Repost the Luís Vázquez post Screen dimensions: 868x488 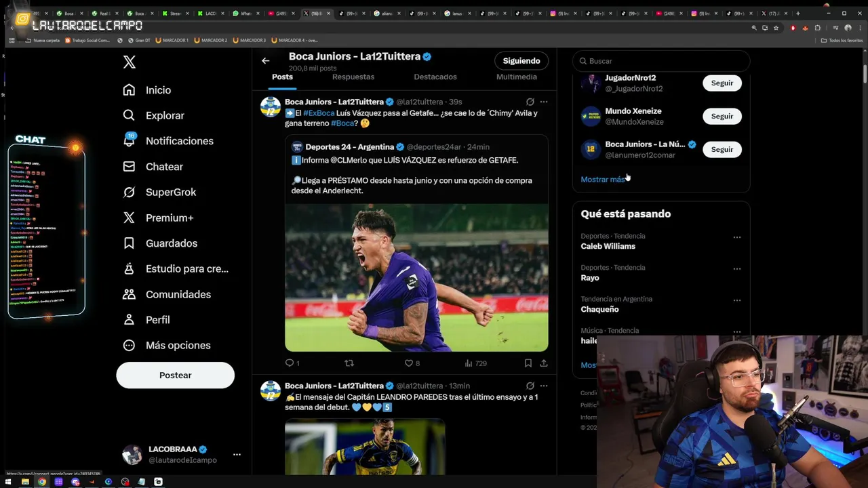[x=349, y=363]
